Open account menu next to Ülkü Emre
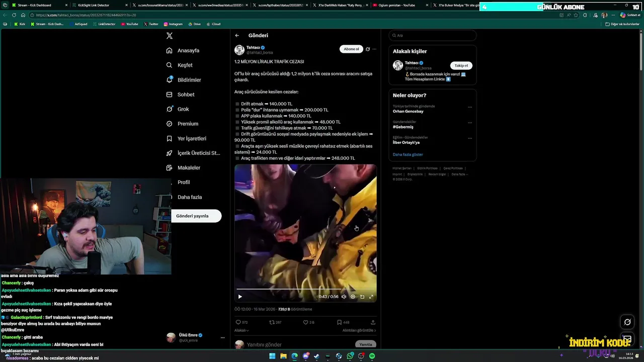 click(x=222, y=337)
